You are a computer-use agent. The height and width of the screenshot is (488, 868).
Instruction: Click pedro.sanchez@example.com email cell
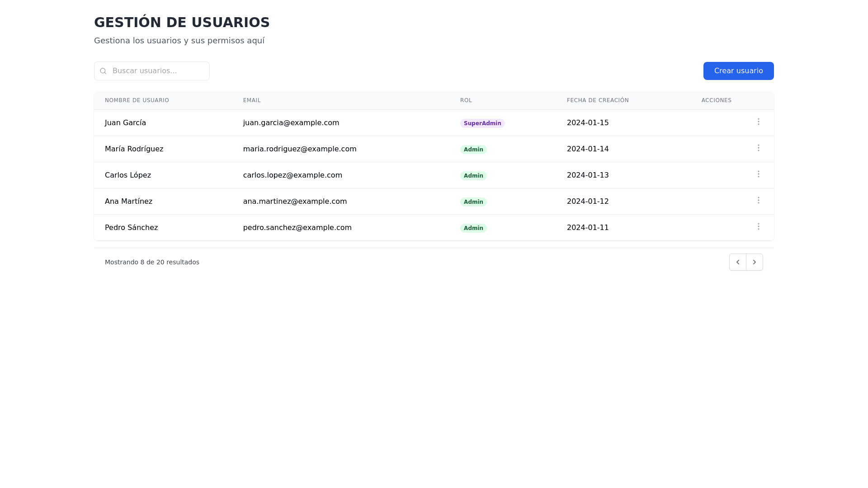coord(297,228)
